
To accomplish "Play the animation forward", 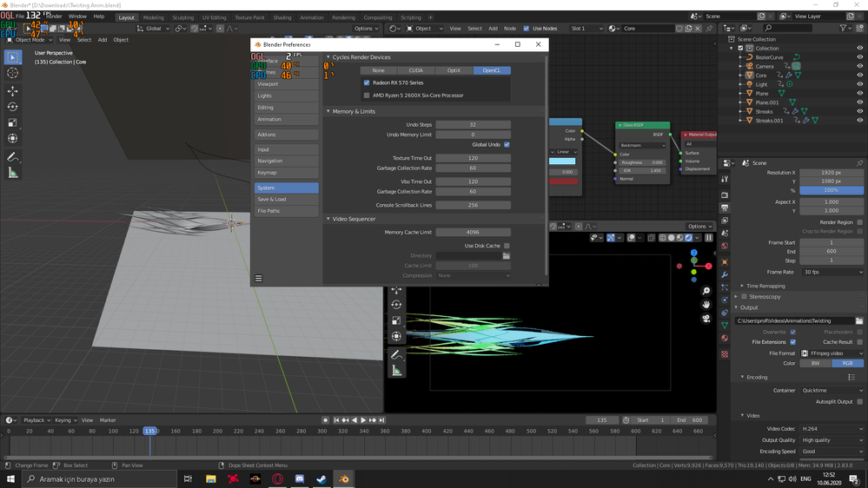I will point(363,420).
